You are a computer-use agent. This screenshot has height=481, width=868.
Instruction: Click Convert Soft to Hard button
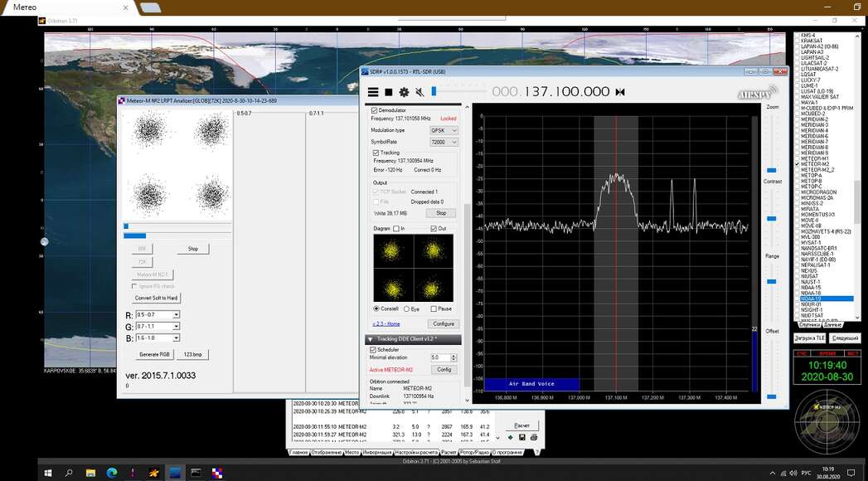pyautogui.click(x=156, y=298)
